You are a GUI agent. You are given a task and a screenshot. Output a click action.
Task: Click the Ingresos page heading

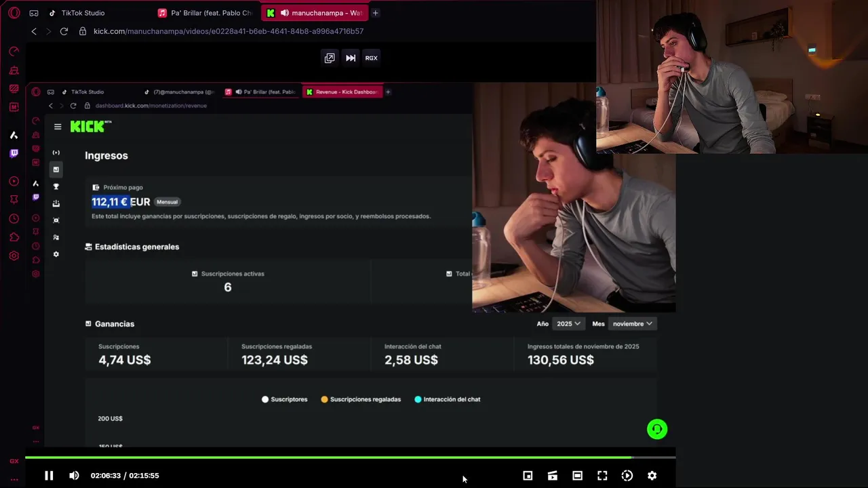tap(106, 155)
